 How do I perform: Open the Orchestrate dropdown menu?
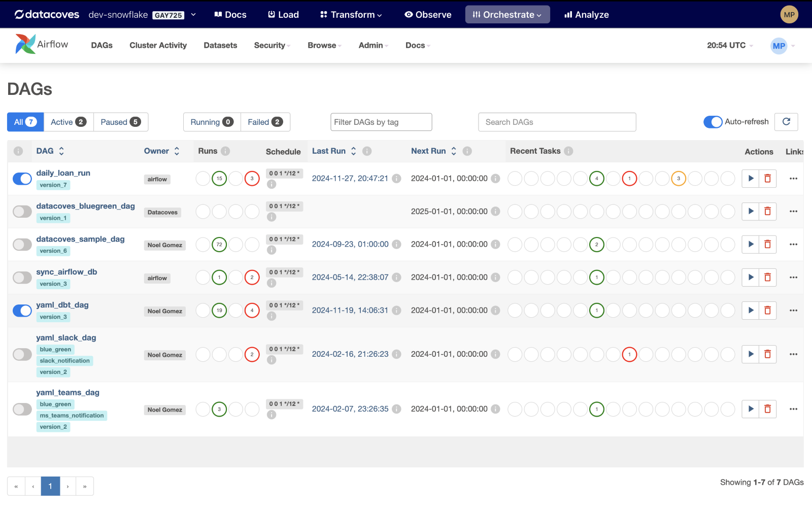tap(507, 15)
